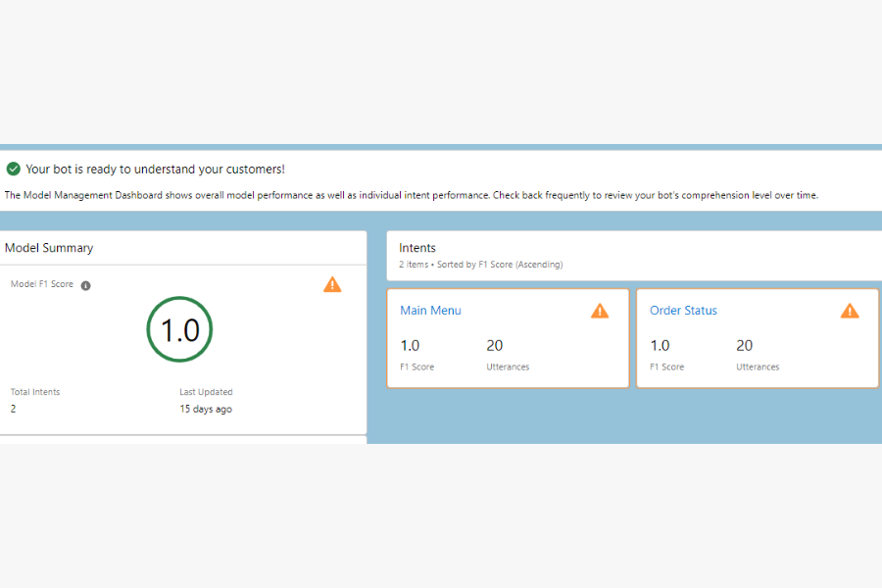Click the Order Status F1 Score value

[660, 345]
